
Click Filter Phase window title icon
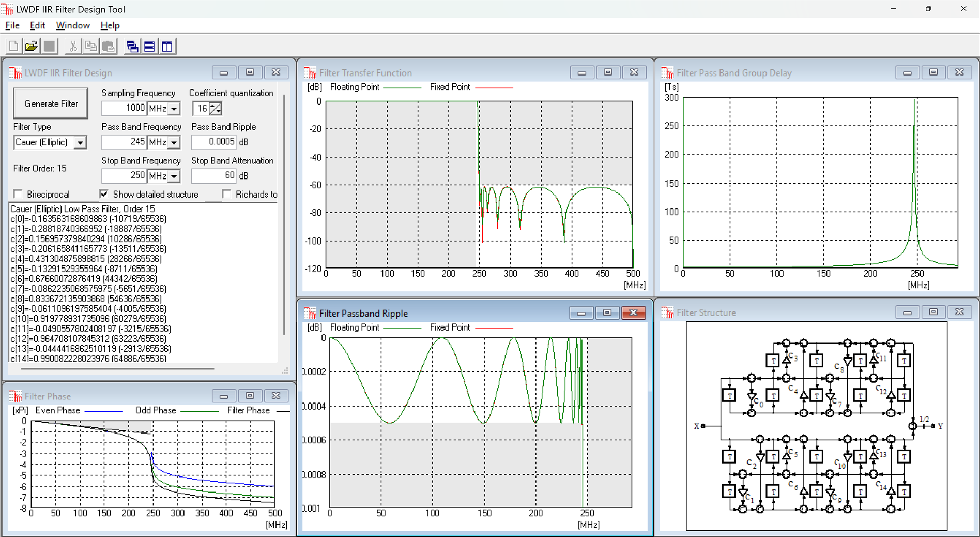pyautogui.click(x=15, y=396)
